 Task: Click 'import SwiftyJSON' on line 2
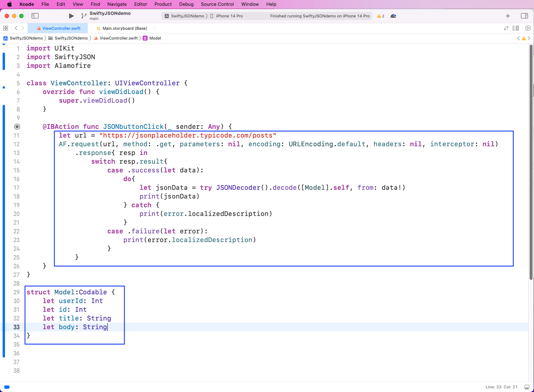(x=61, y=57)
